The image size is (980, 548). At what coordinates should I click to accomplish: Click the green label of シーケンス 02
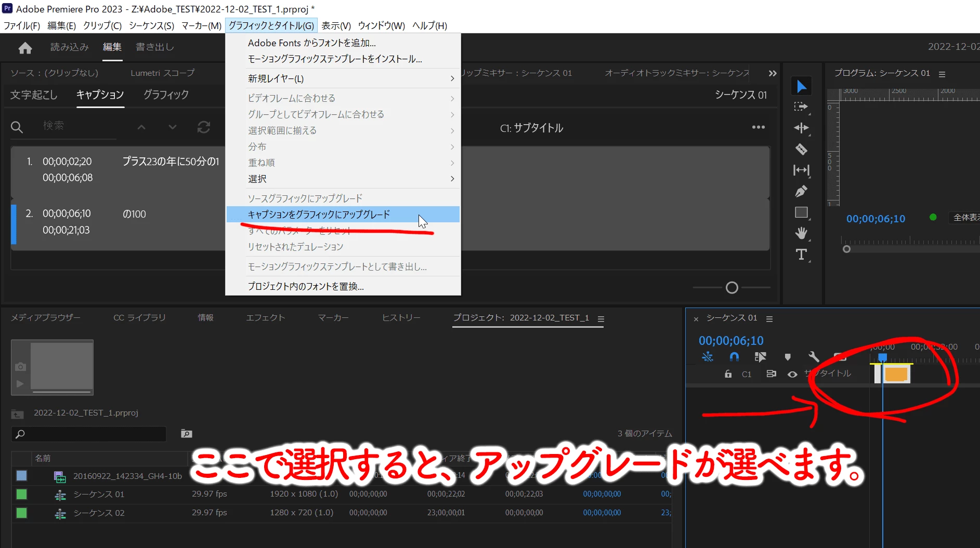pyautogui.click(x=21, y=513)
